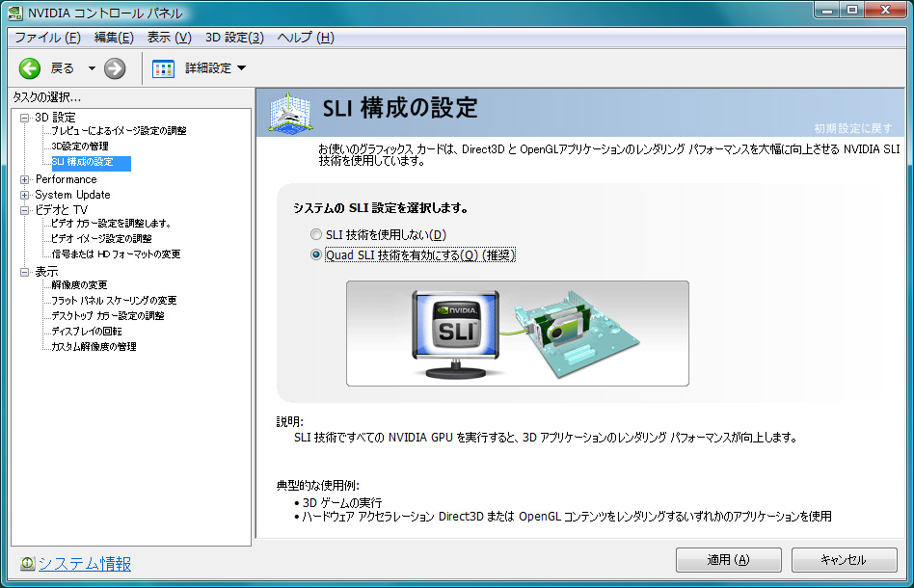Collapse the ビデオと TV tree node

pyautogui.click(x=24, y=210)
